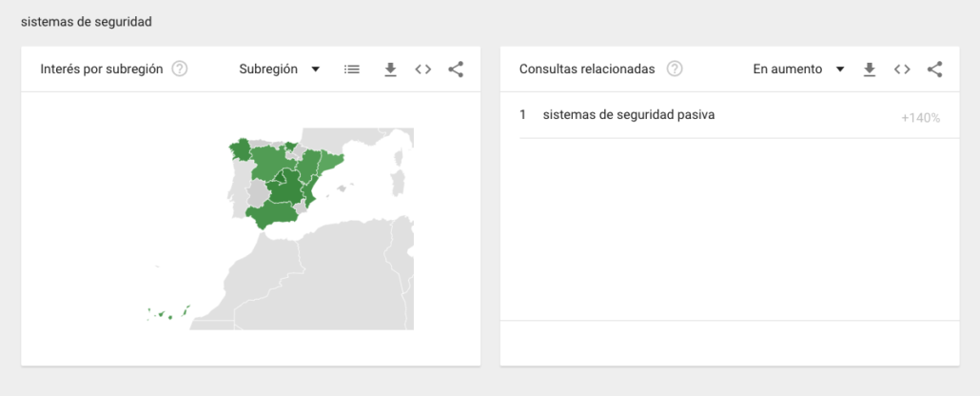Get embed code for subregion map
The height and width of the screenshot is (396, 980).
(x=423, y=69)
